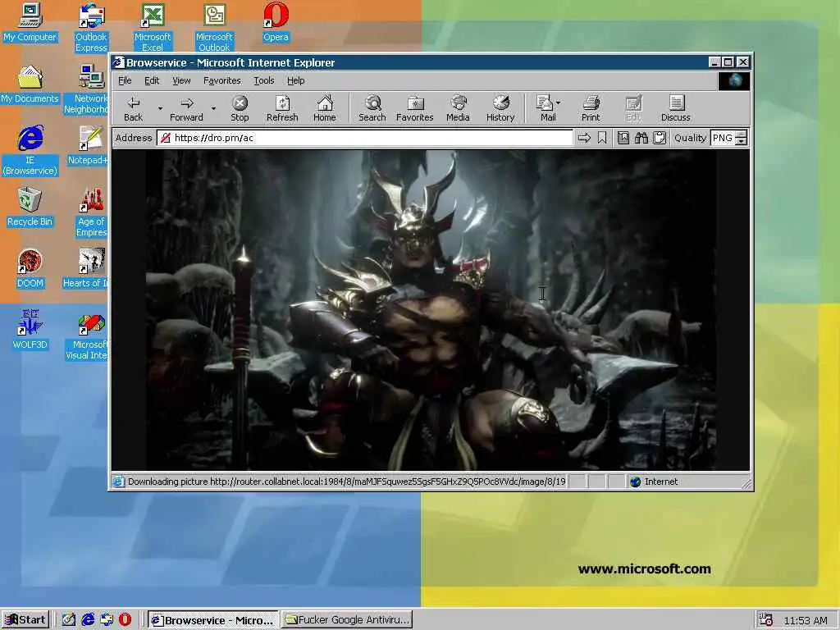Click the Internet zone status indicator
The height and width of the screenshot is (630, 840).
click(x=655, y=482)
